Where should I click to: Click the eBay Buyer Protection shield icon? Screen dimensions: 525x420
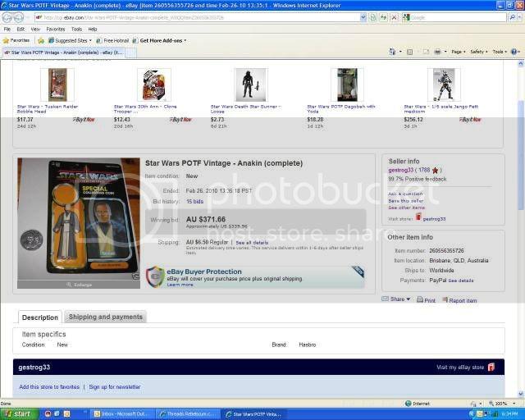tap(155, 277)
